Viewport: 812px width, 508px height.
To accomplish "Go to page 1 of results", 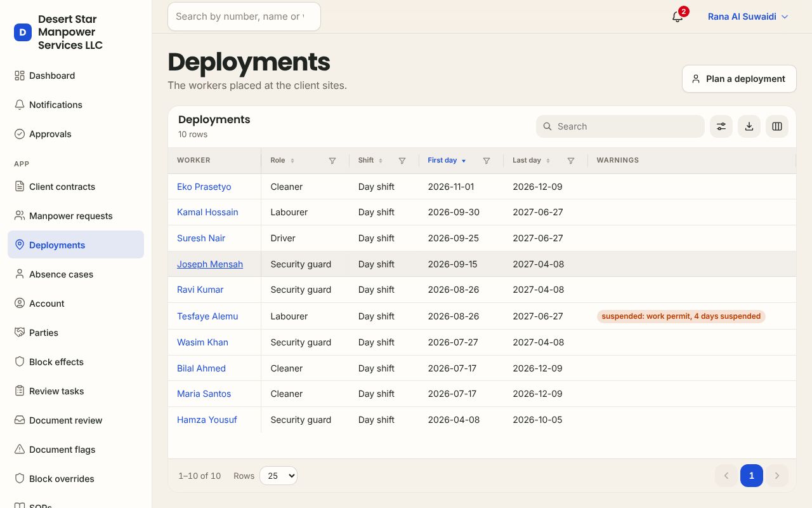I will click(752, 476).
